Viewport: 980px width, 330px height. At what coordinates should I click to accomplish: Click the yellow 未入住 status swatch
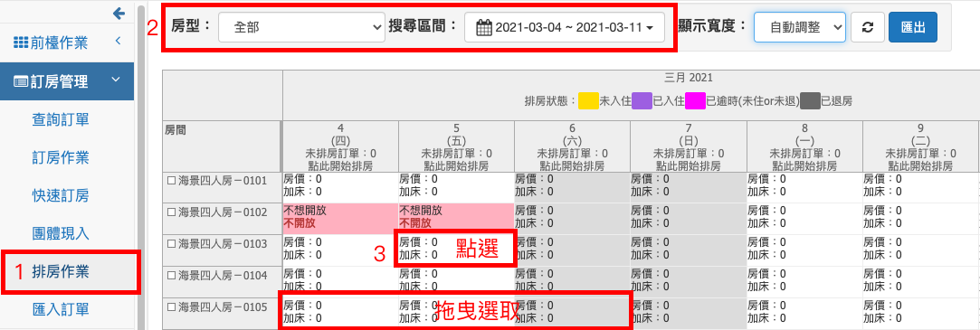coord(588,100)
